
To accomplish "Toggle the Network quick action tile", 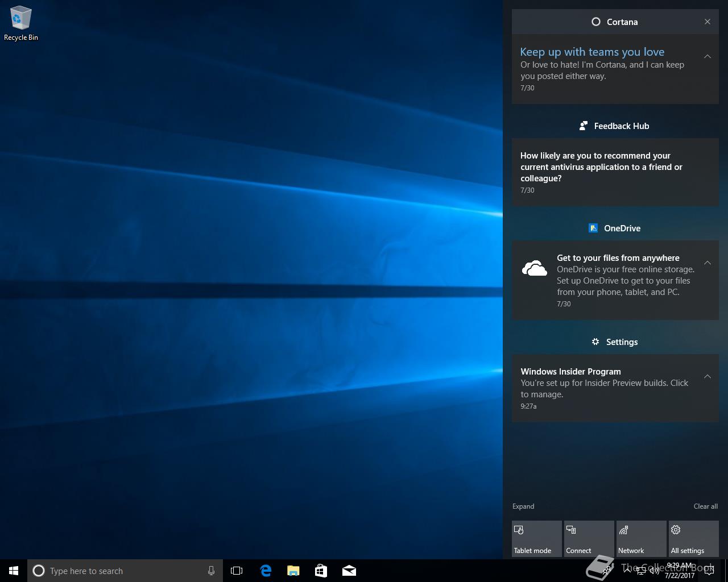I will (x=641, y=539).
